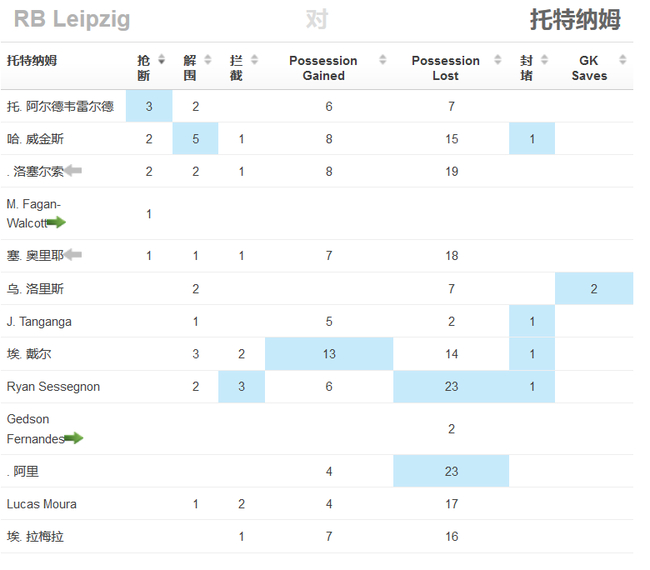Select J. Tanganga's 封堵 value 1
Viewport: 650px width, 570px height.
(532, 321)
